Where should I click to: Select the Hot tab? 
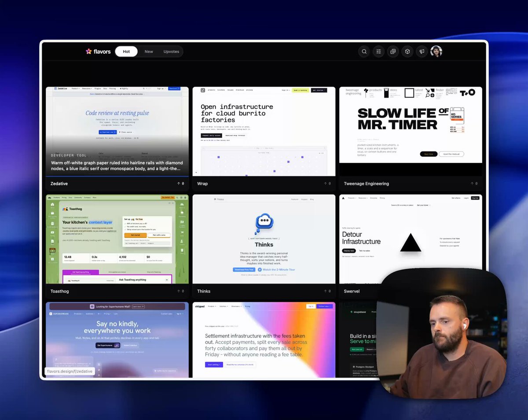[126, 52]
